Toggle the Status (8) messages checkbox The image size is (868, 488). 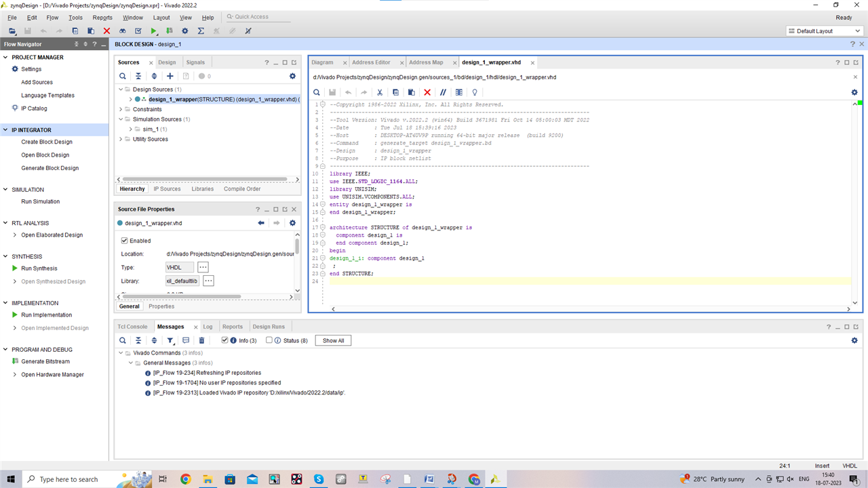click(x=269, y=340)
